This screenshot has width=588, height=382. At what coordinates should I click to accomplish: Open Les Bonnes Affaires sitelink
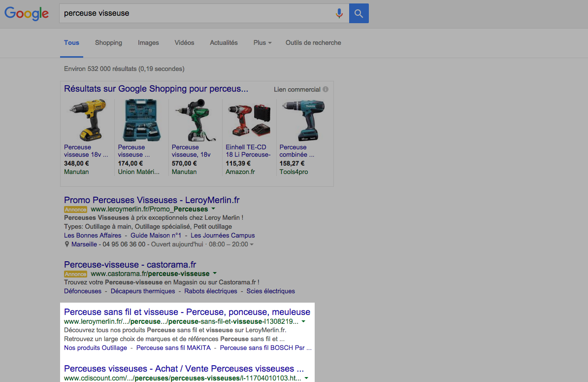click(x=93, y=235)
